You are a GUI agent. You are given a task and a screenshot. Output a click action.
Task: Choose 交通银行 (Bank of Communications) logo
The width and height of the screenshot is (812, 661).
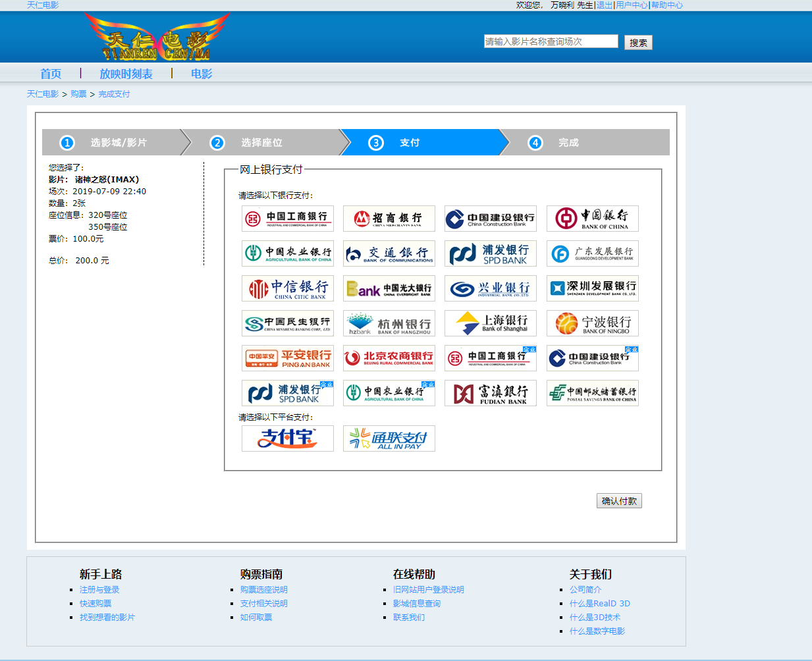coord(389,253)
